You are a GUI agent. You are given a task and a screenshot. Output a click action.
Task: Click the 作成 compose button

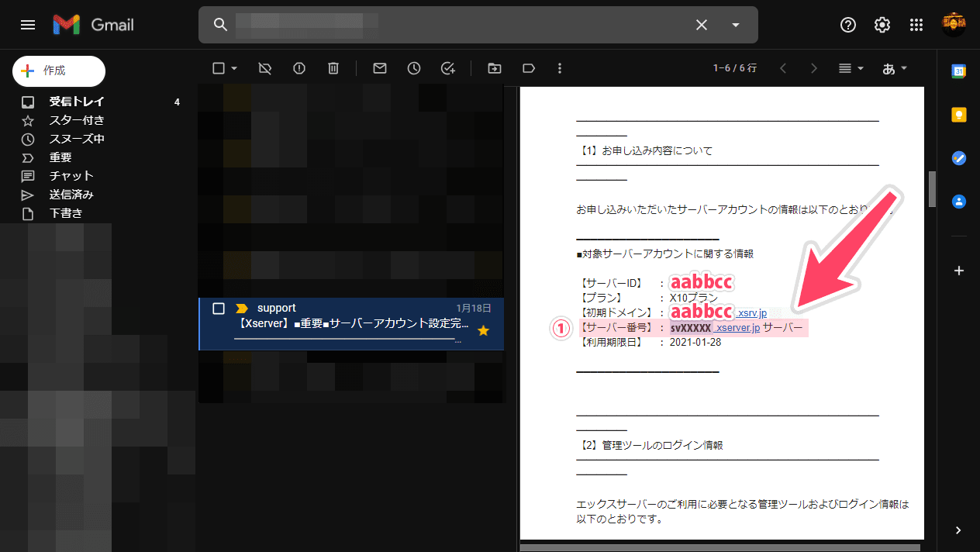[x=59, y=71]
